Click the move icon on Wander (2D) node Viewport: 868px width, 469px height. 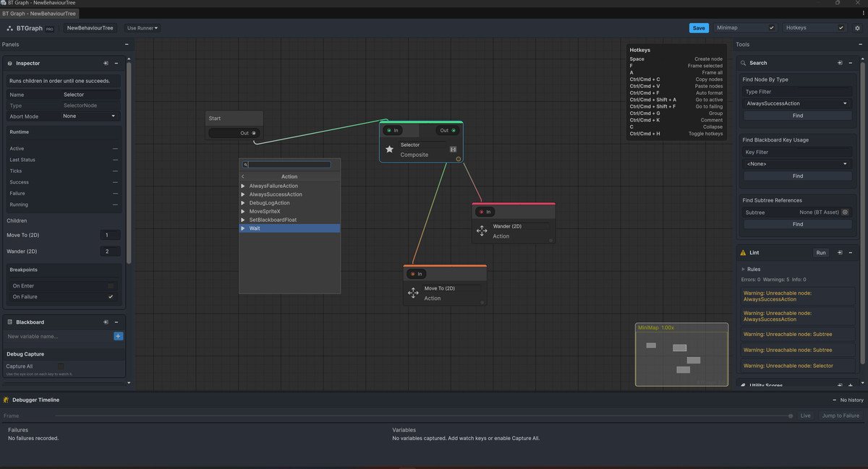click(x=482, y=231)
